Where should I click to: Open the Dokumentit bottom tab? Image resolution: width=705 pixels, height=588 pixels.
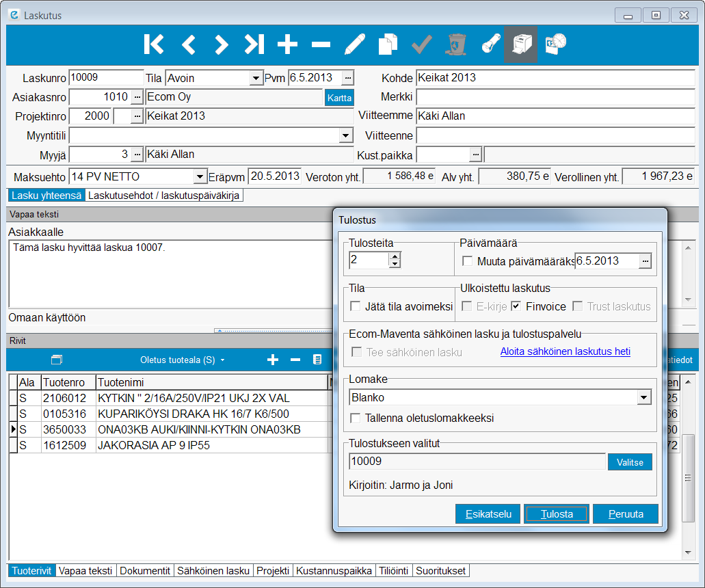coord(145,571)
